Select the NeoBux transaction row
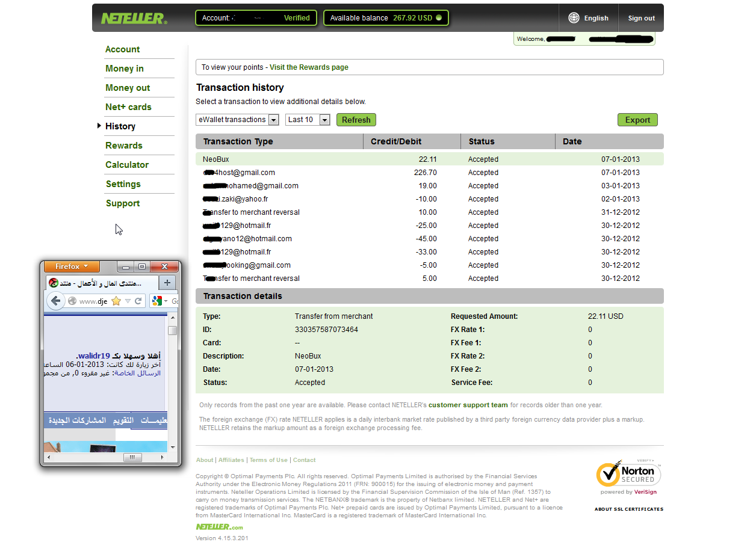This screenshot has height=551, width=756. click(430, 159)
